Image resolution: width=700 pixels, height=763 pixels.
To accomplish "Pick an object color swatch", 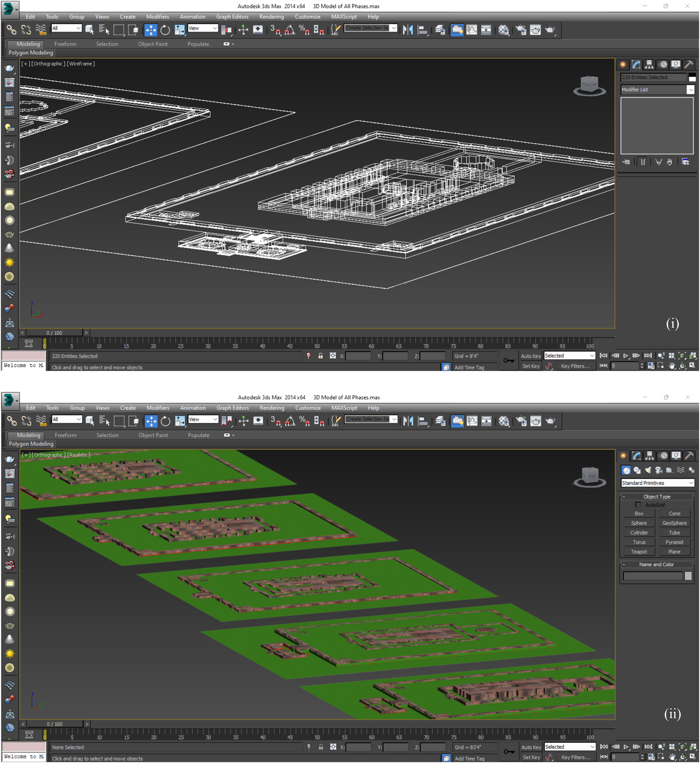I will (x=688, y=575).
